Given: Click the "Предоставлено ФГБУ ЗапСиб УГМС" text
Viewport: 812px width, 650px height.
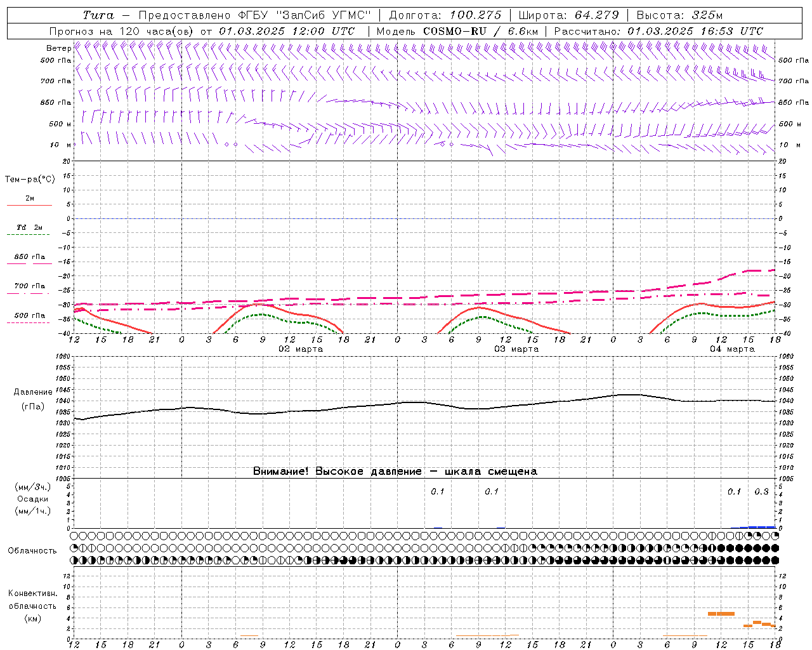Looking at the screenshot, I should pos(254,15).
